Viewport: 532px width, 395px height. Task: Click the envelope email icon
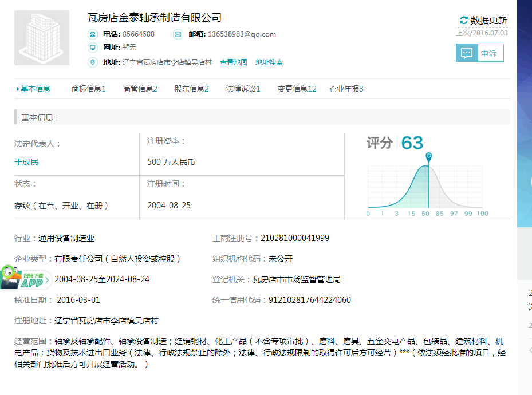pyautogui.click(x=178, y=34)
